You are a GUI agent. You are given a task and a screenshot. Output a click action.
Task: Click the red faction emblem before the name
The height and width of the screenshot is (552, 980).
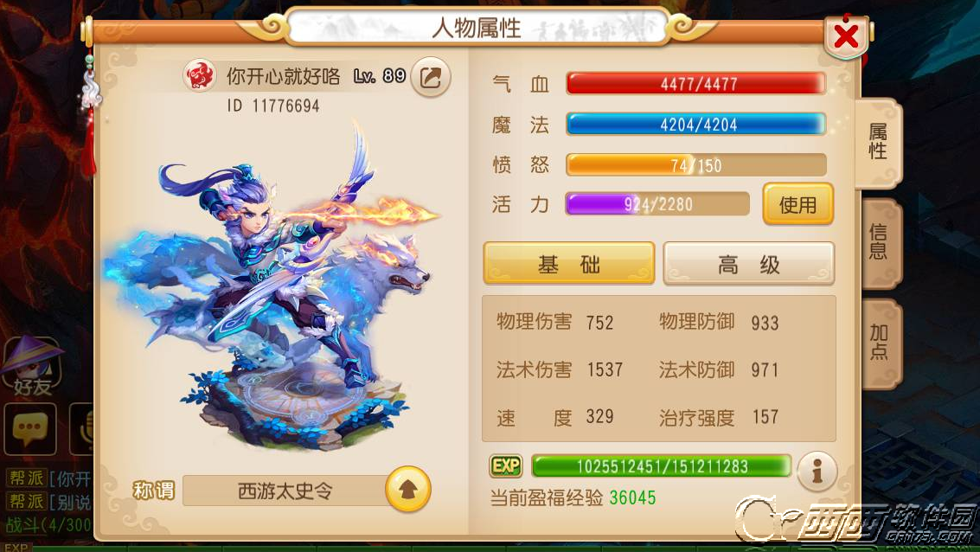(200, 76)
